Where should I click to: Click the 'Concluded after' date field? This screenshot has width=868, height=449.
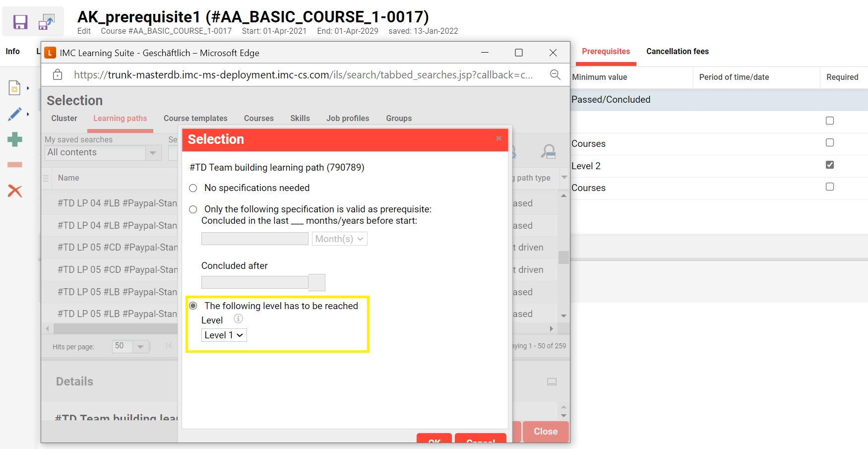click(254, 283)
